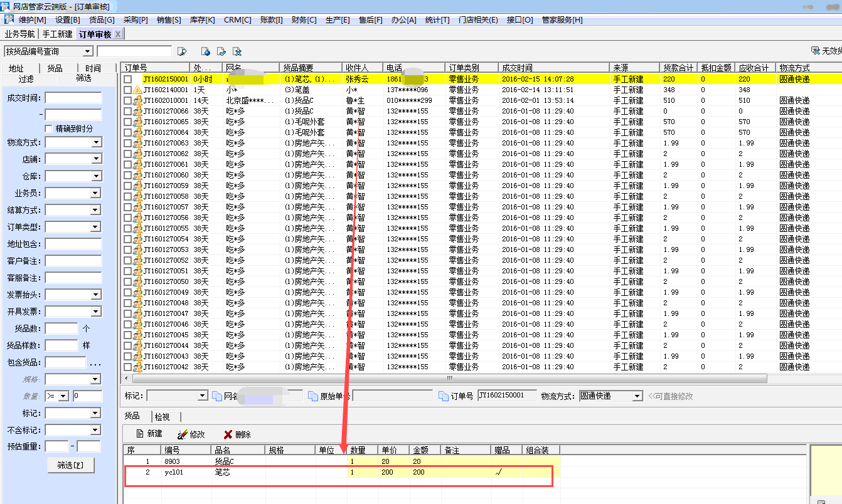Image resolution: width=842 pixels, height=504 pixels.
Task: Click the 客户备注 input field
Action: pos(73,261)
